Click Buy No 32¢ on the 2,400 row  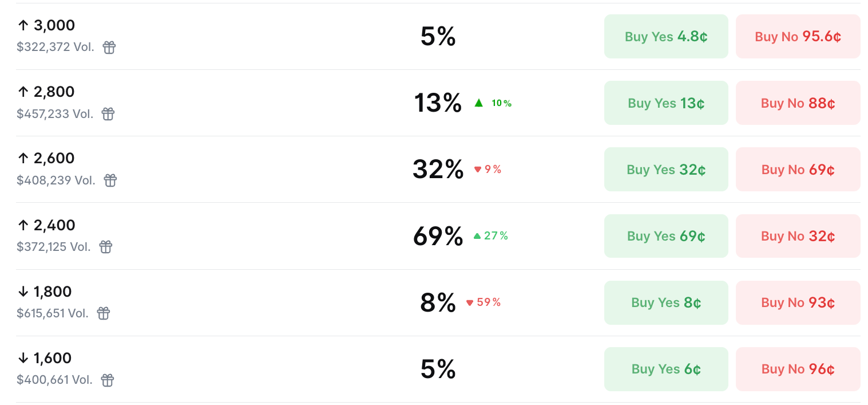798,235
